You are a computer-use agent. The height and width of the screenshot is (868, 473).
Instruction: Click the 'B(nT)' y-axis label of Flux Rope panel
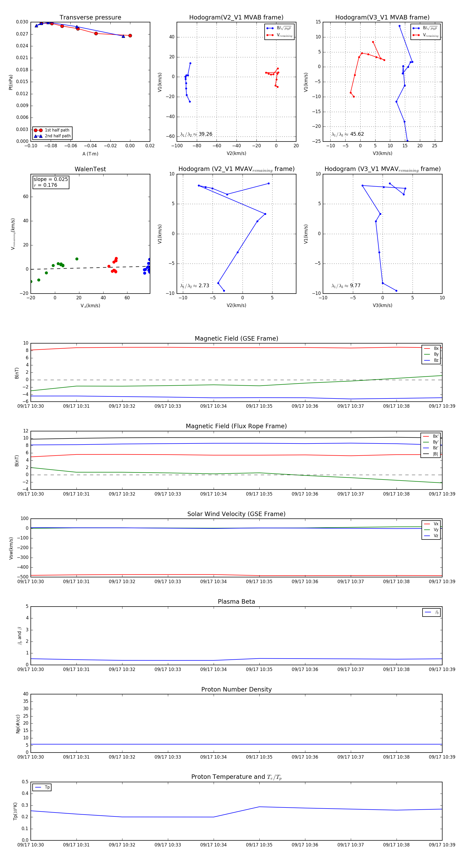pyautogui.click(x=17, y=461)
